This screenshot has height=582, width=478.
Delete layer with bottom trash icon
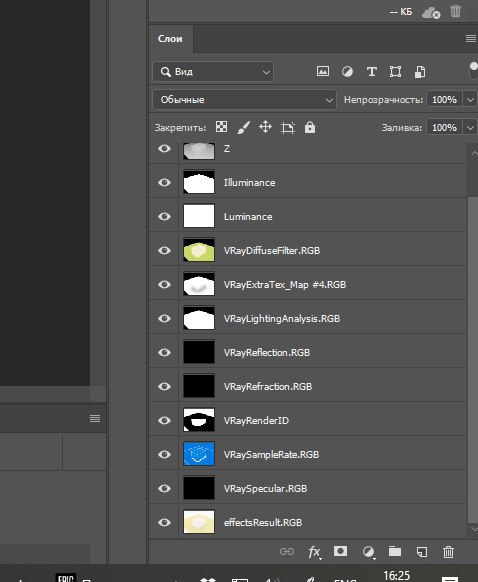pos(448,552)
